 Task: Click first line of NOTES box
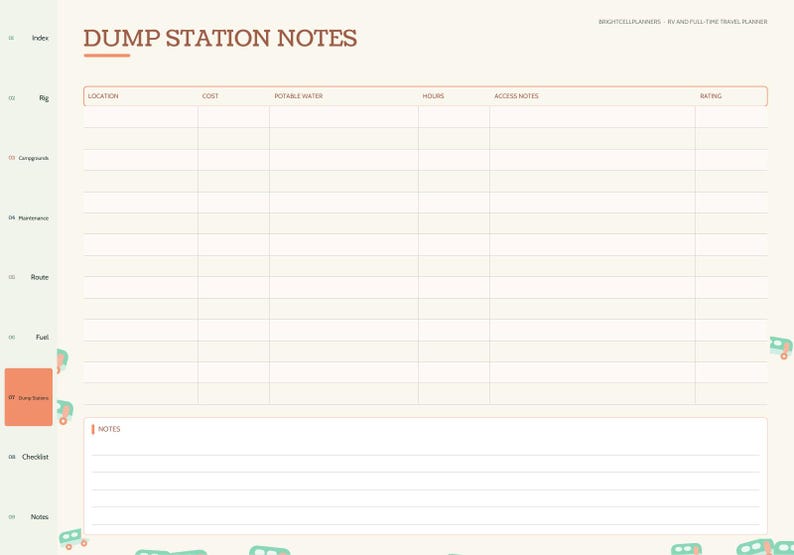tap(425, 448)
